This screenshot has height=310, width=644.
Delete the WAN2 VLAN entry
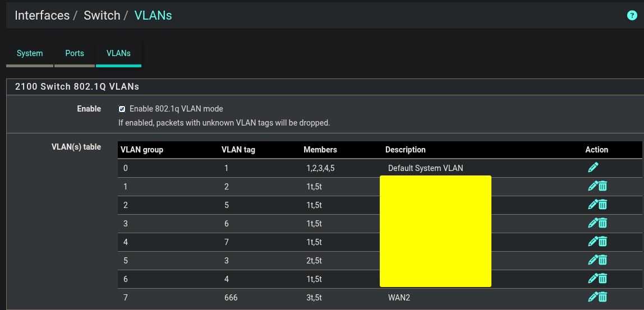(x=602, y=297)
